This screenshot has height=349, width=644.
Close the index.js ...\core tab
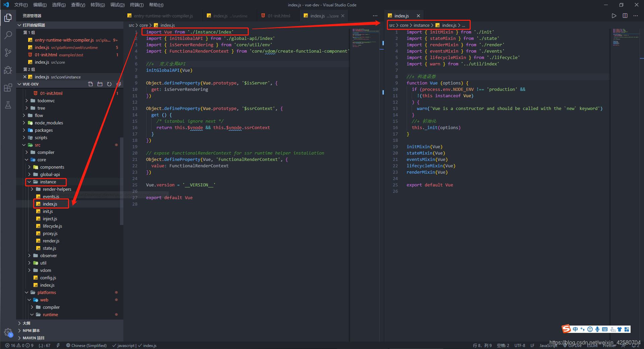(343, 16)
